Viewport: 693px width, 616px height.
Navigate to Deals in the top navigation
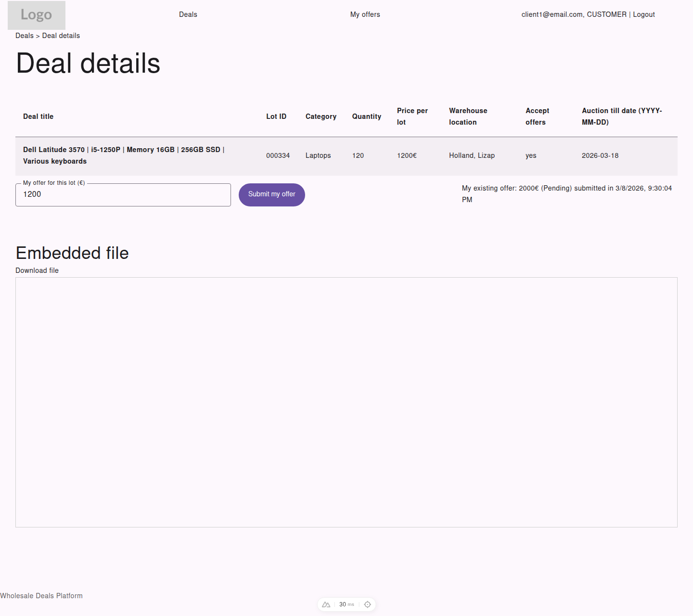188,14
